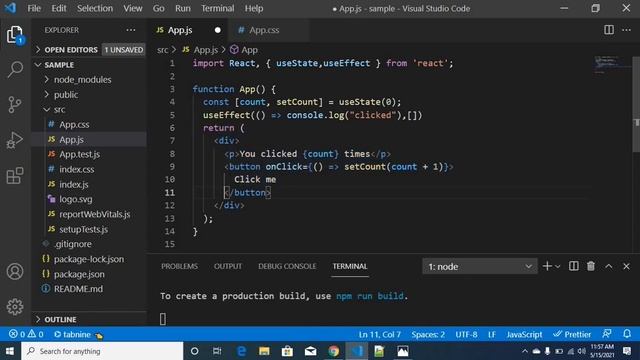Screen dimensions: 640x360
Task: Open the Manage gear menu
Action: click(x=15, y=307)
